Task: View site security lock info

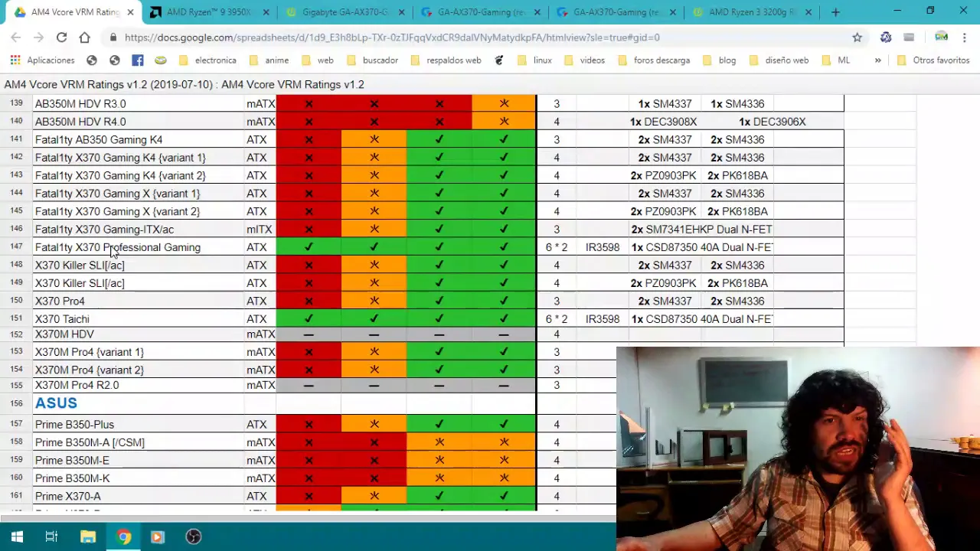Action: point(113,37)
